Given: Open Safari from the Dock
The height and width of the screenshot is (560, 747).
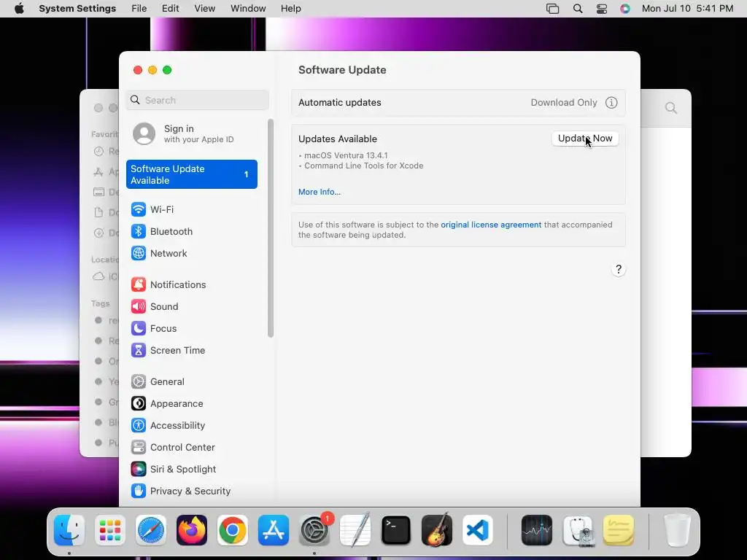Looking at the screenshot, I should pos(151,530).
